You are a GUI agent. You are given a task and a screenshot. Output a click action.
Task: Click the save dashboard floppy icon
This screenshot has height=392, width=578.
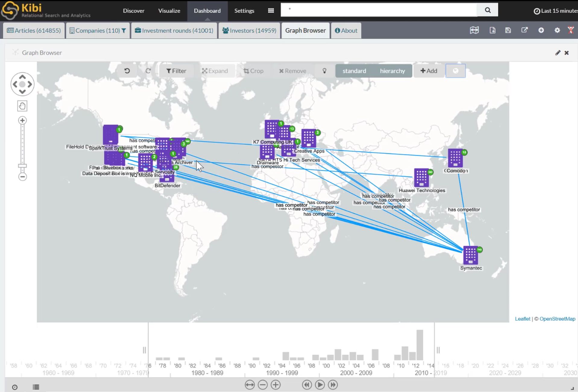508,30
